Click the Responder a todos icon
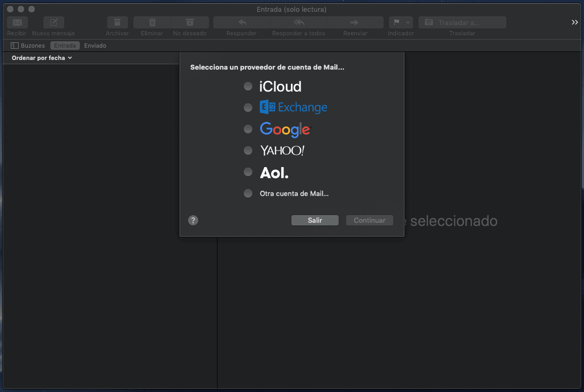 (298, 22)
